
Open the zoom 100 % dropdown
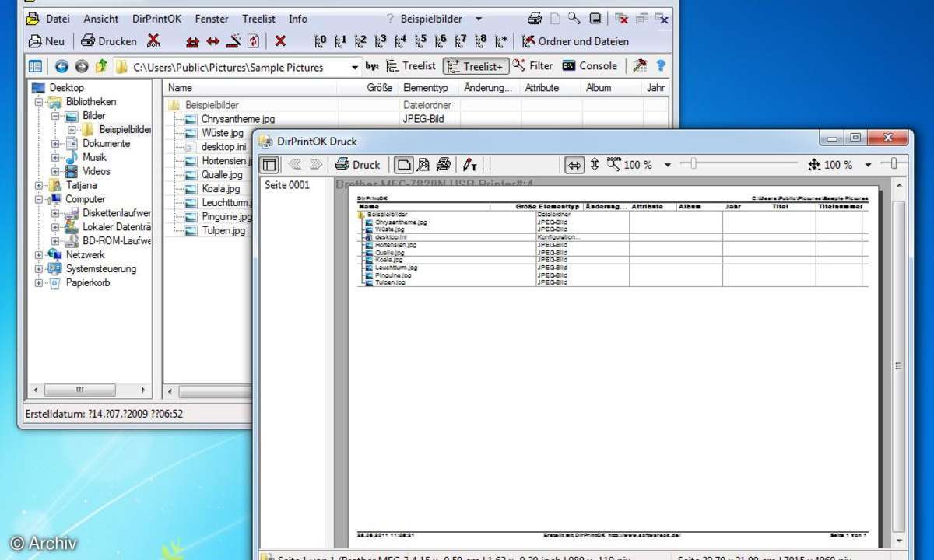point(668,165)
